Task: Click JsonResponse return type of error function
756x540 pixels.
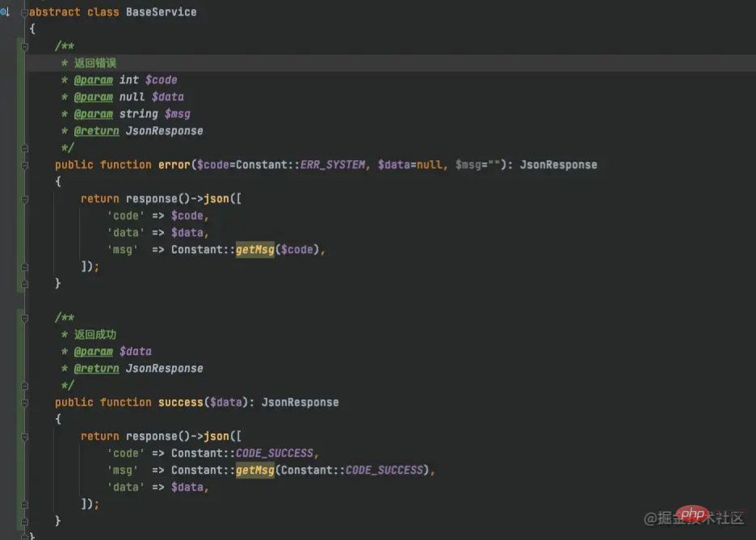Action: click(x=558, y=165)
